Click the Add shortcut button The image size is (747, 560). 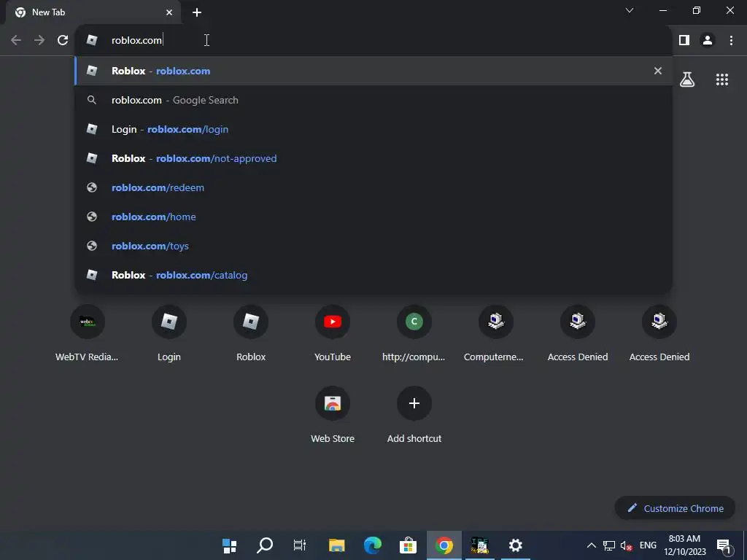tap(414, 415)
